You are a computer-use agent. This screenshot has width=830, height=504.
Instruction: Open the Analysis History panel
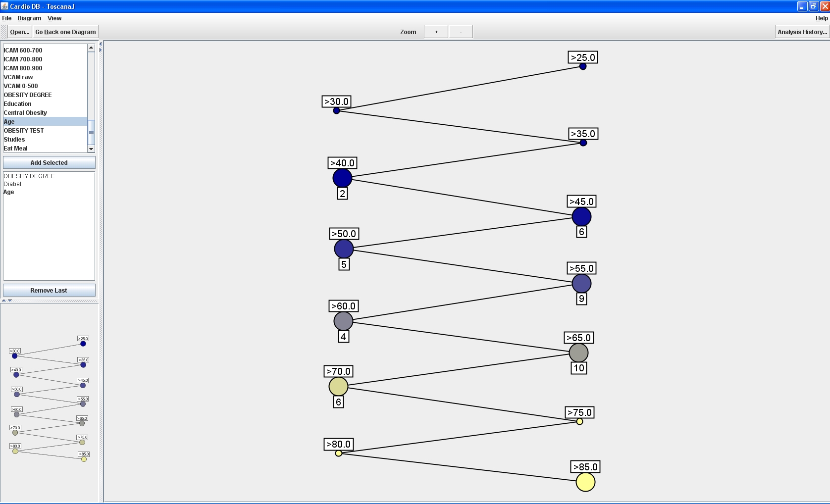pyautogui.click(x=802, y=32)
